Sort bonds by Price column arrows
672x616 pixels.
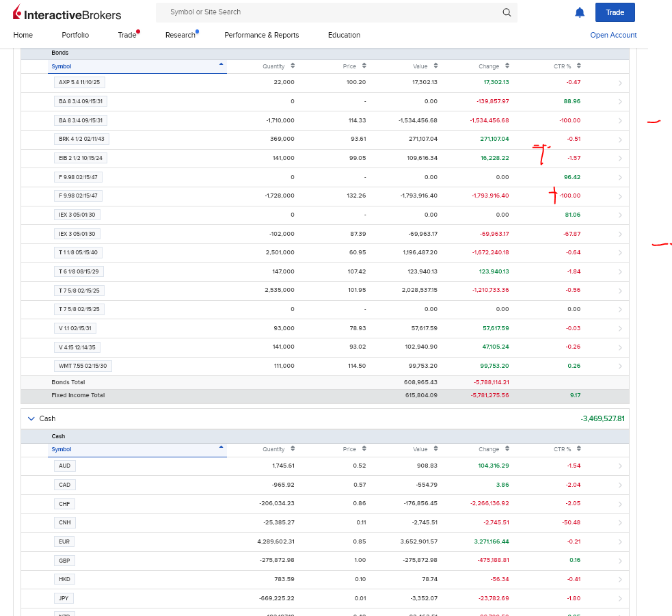pyautogui.click(x=364, y=66)
